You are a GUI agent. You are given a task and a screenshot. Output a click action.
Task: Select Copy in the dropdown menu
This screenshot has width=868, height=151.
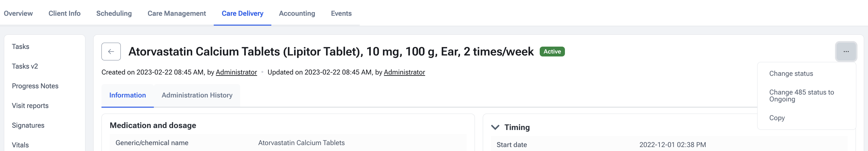point(777,118)
